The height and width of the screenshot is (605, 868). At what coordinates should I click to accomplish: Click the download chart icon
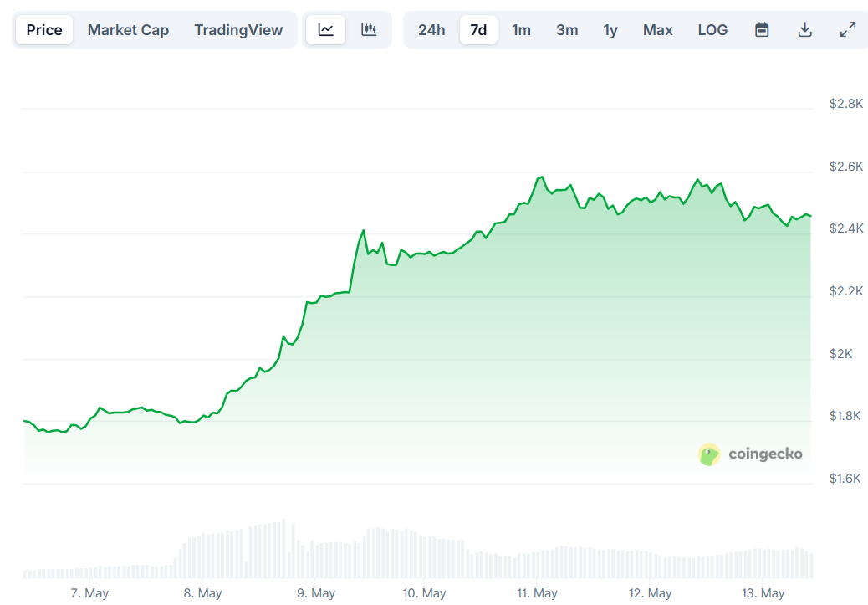804,29
